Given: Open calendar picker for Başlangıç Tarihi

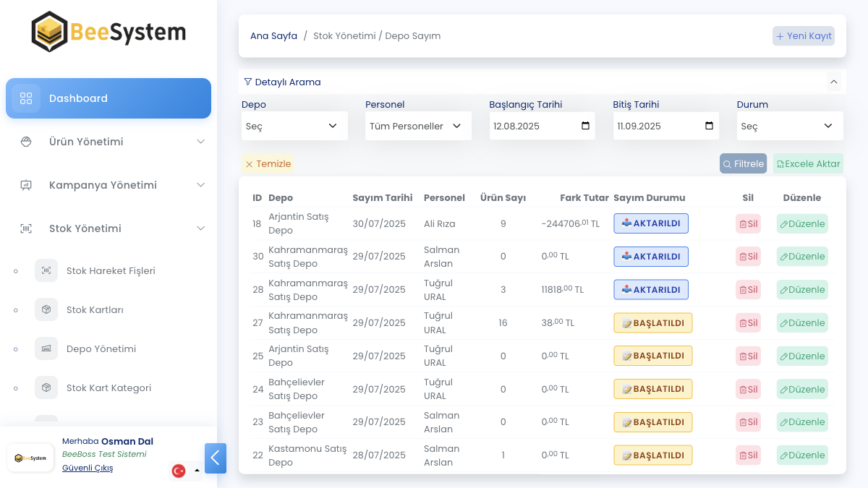Looking at the screenshot, I should point(585,126).
